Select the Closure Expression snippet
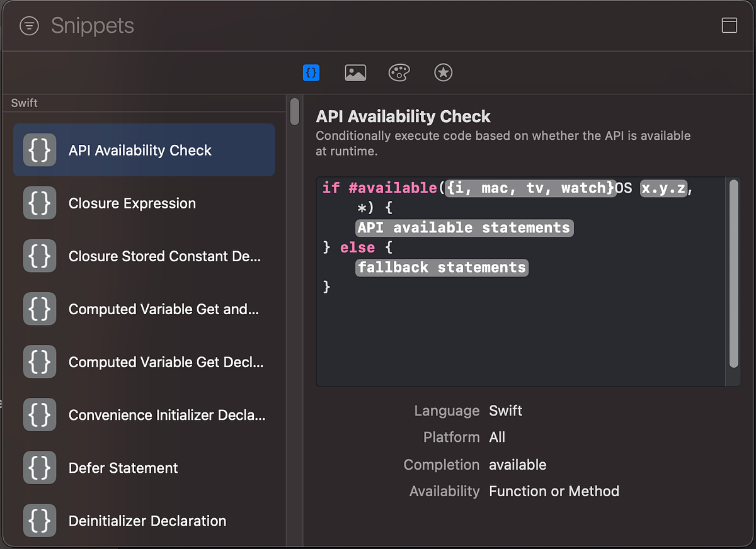This screenshot has width=756, height=549. pyautogui.click(x=144, y=203)
